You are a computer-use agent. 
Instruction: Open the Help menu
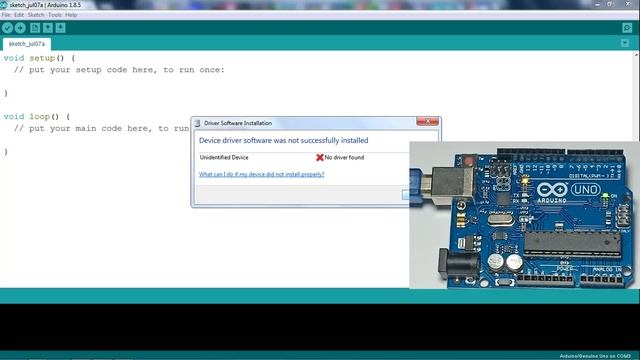coord(71,15)
